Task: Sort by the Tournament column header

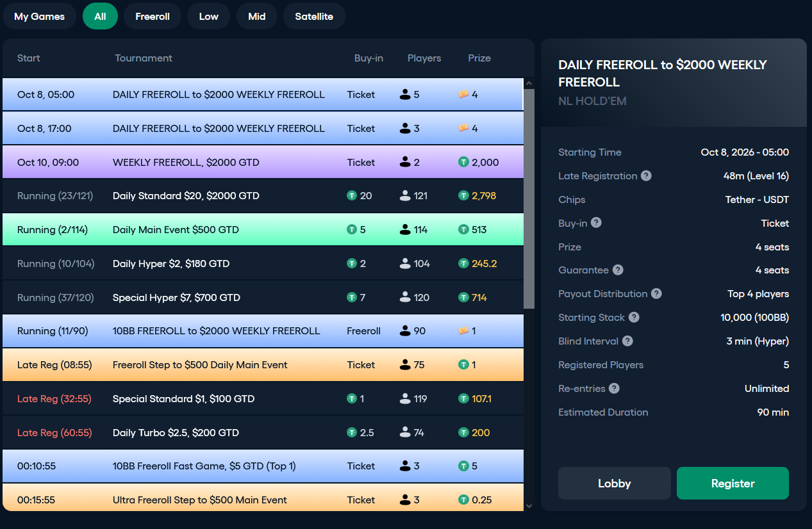Action: coord(144,58)
